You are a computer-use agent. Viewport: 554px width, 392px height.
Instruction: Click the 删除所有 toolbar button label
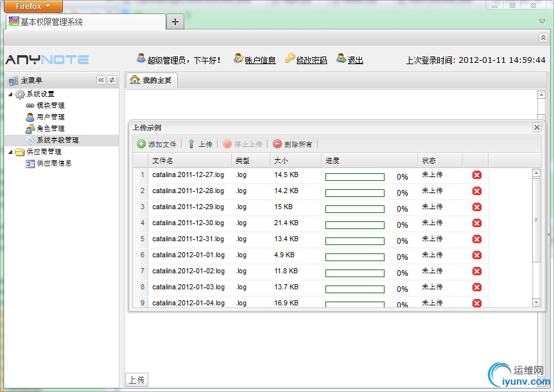(x=299, y=144)
